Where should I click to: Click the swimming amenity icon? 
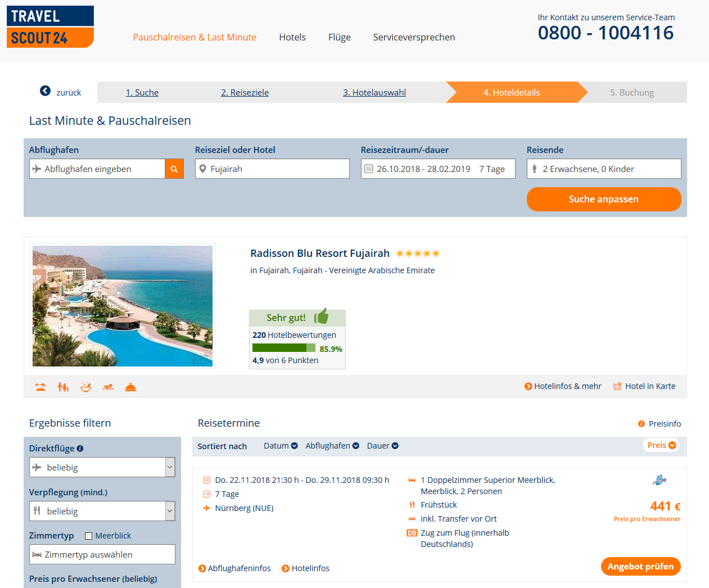point(108,387)
